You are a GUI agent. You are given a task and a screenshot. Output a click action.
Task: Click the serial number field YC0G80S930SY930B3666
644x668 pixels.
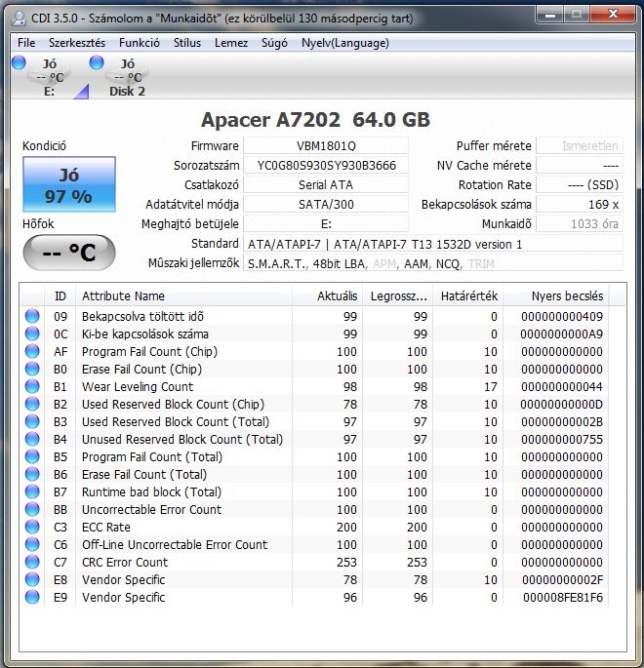pyautogui.click(x=326, y=166)
